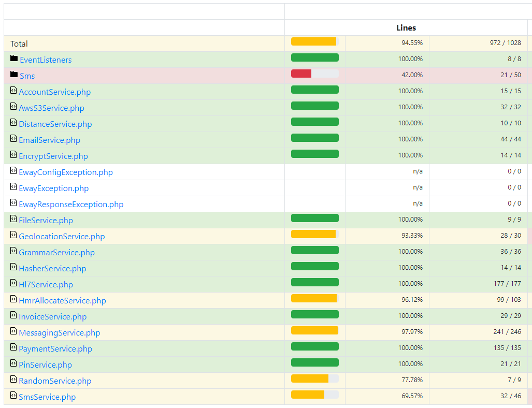This screenshot has height=408, width=532.
Task: Open FileService.php link
Action: (46, 221)
